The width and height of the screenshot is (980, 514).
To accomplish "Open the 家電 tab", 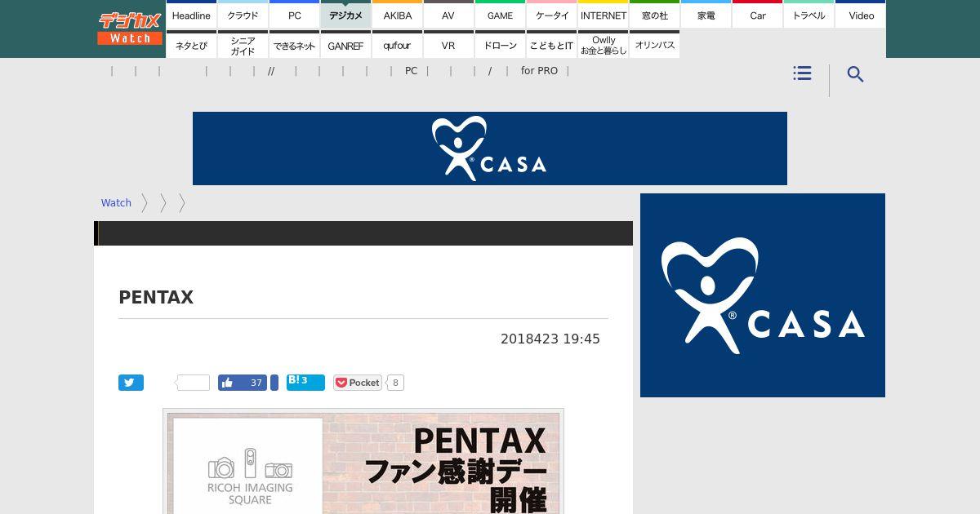I will 706,16.
